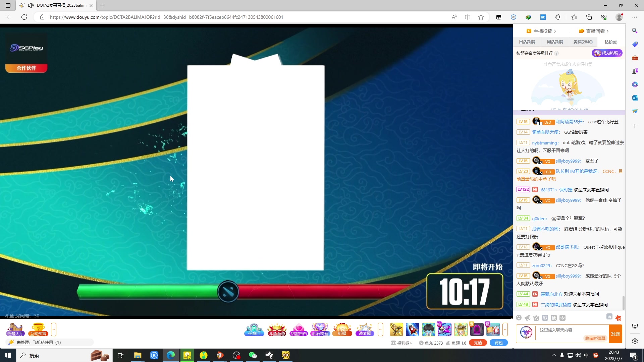Open the 任务大厅 task hall icon
Screen dimensions: 644x362
(x=15, y=329)
